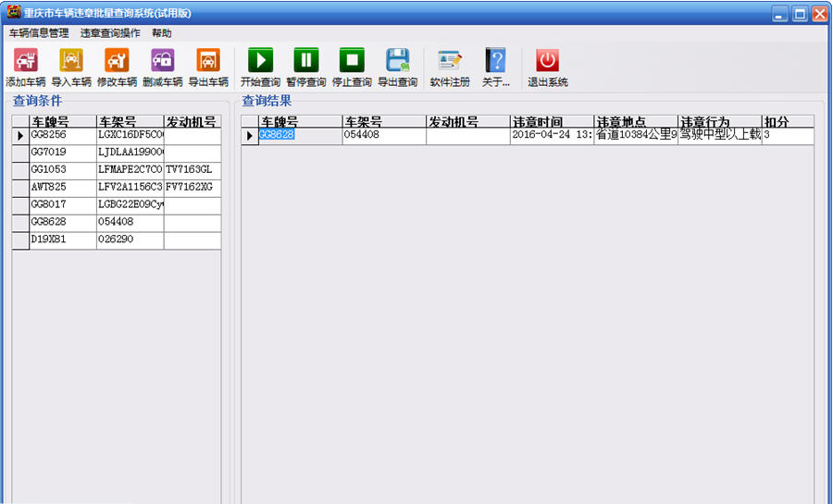Image resolution: width=833 pixels, height=504 pixels.
Task: Click the 添加车辆 (add vehicle) toolbar icon
Action: 25,61
